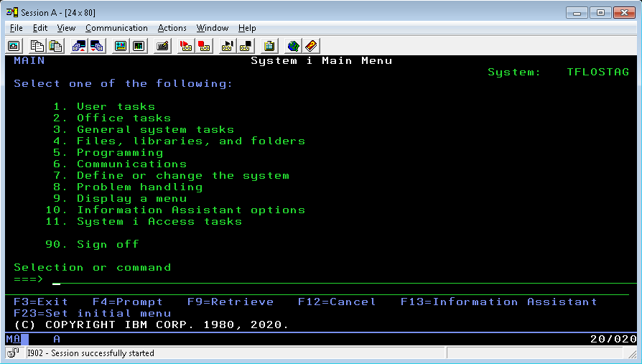The image size is (642, 364).
Task: Select option 5 Programming
Action: tap(108, 152)
